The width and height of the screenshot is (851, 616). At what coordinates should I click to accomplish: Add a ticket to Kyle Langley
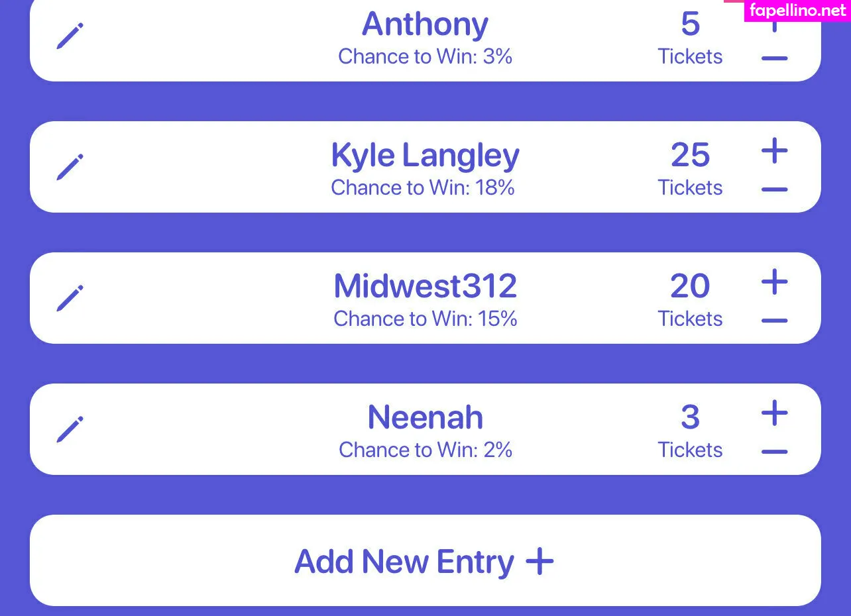coord(774,152)
